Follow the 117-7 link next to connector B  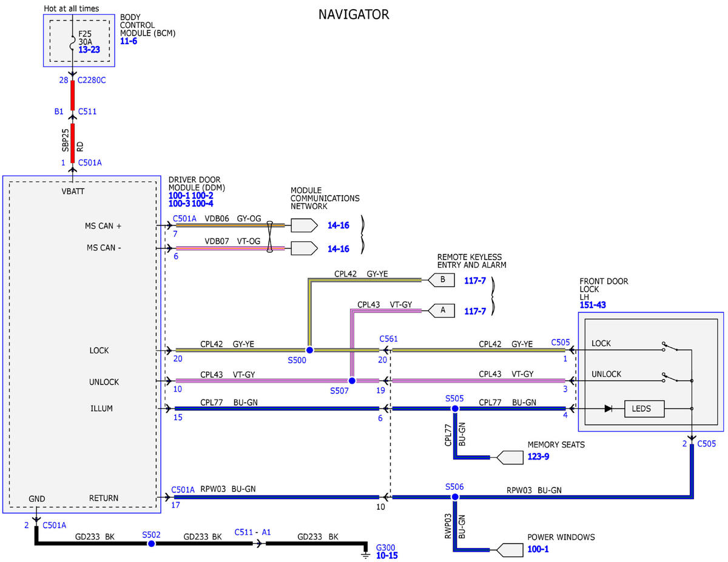[476, 281]
